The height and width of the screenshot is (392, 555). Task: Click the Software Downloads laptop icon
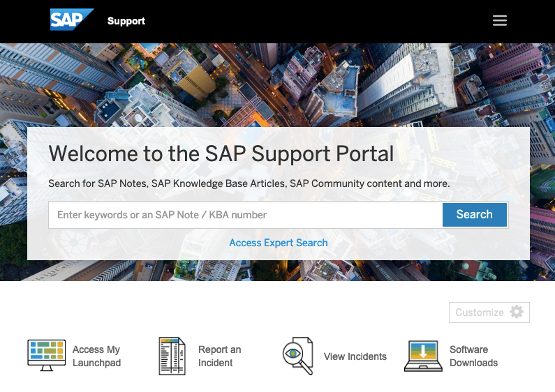pos(423,356)
